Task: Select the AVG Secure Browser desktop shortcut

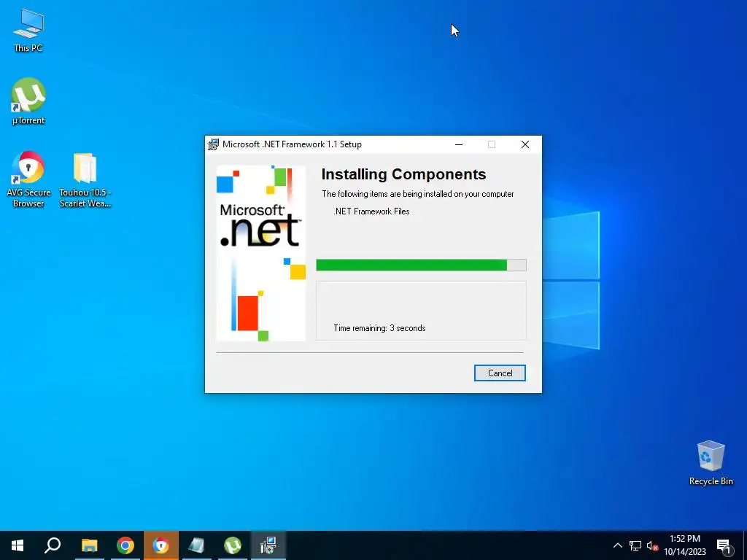Action: pos(28,179)
